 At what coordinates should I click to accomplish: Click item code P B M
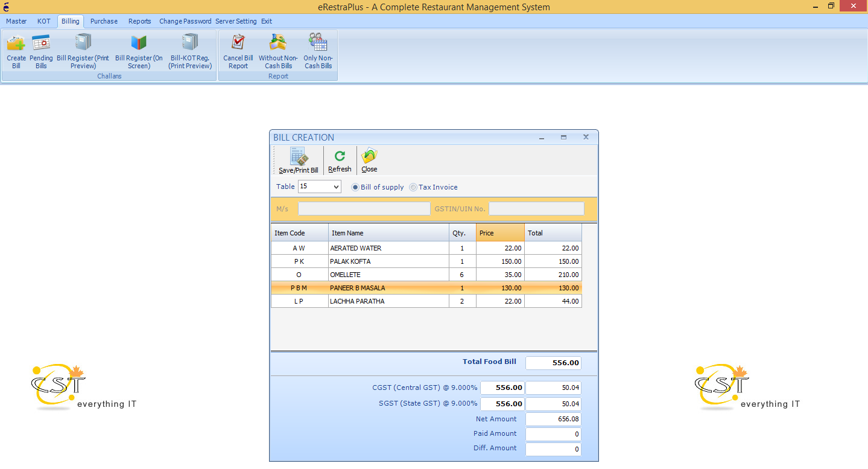[299, 288]
